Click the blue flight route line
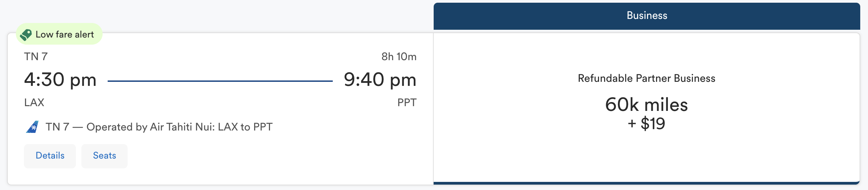 220,81
